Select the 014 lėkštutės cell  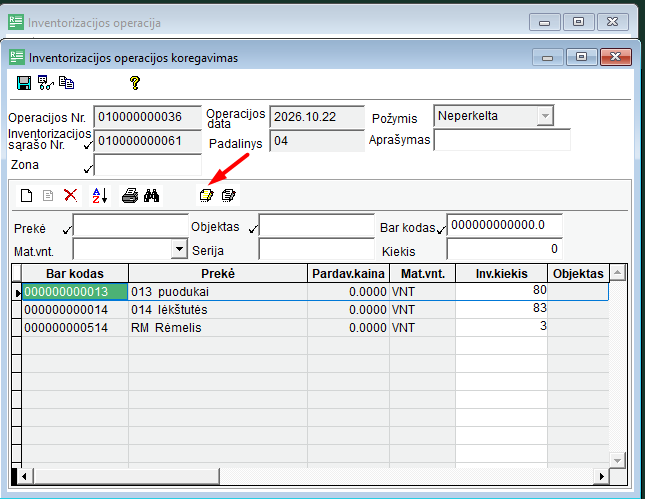coord(218,310)
